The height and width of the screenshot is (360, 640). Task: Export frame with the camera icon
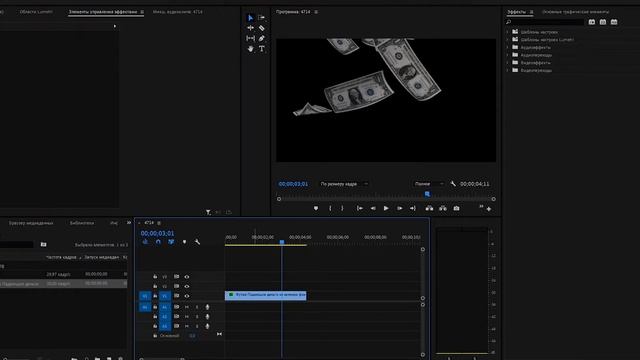[456, 208]
